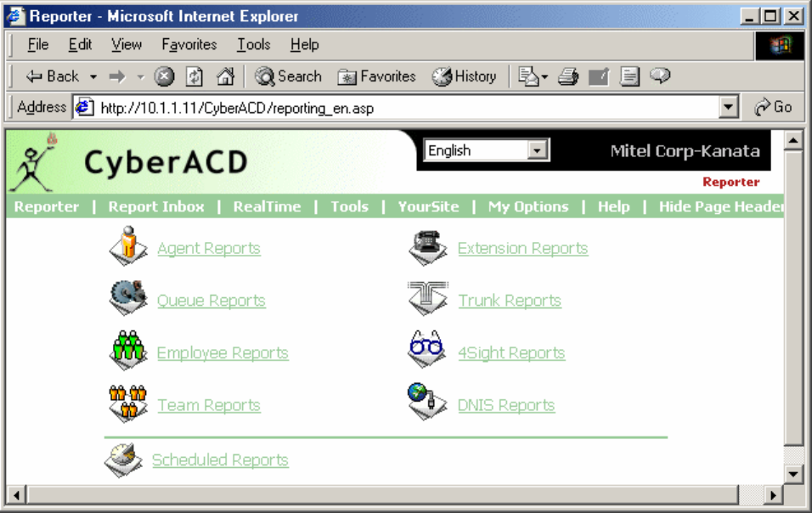Open the Address bar URL dropdown
Screen dimensions: 812x513
[x=728, y=108]
